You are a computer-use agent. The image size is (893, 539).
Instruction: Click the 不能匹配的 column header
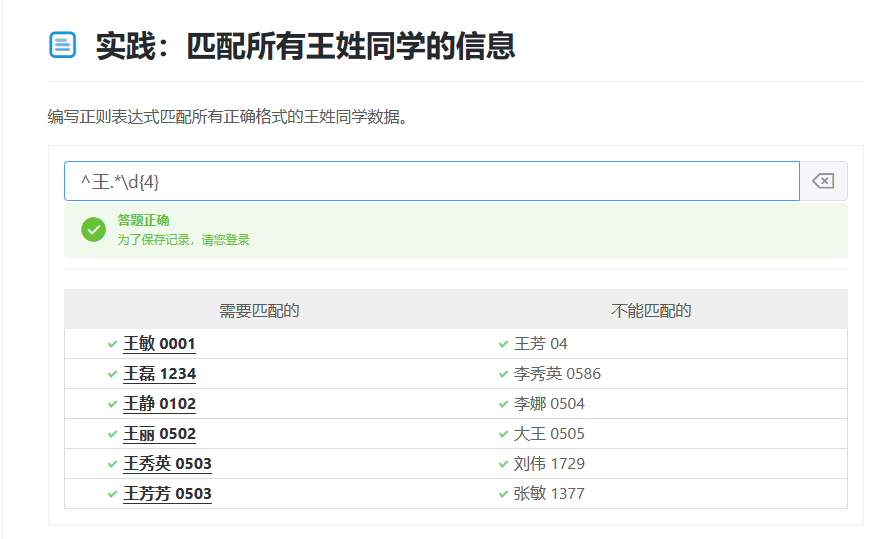[651, 311]
